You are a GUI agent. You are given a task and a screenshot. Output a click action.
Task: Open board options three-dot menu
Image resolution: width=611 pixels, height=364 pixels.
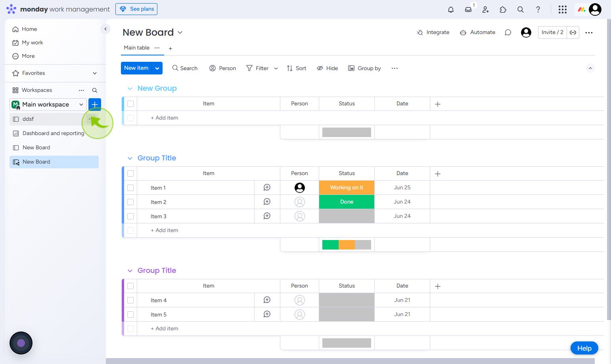pos(589,32)
